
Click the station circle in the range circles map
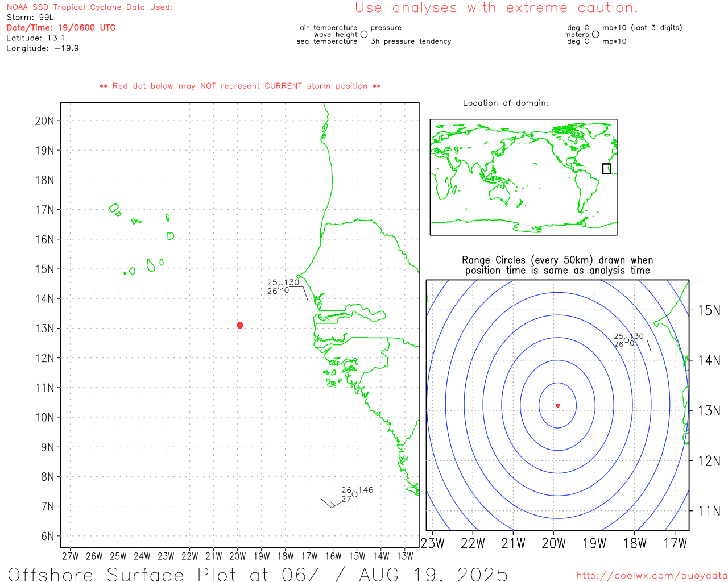(x=626, y=340)
